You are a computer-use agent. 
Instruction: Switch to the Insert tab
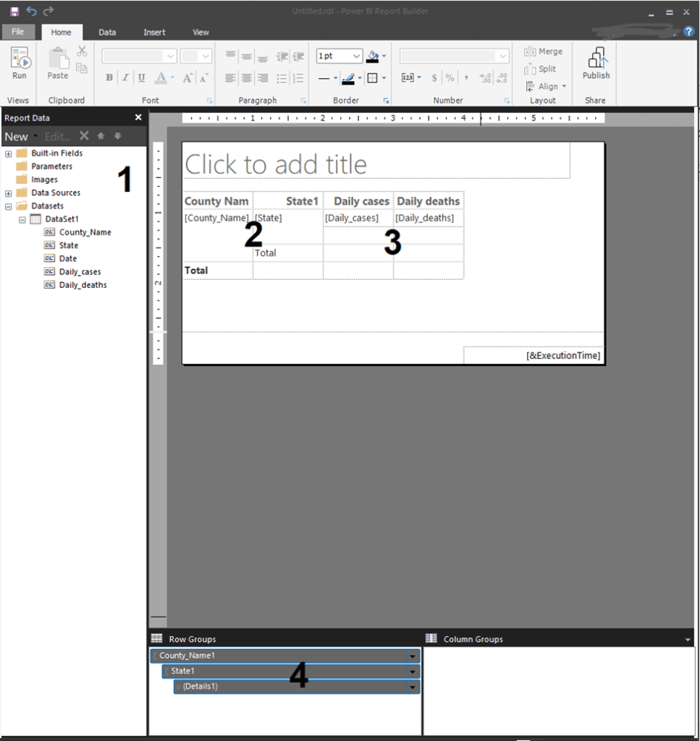click(x=154, y=32)
